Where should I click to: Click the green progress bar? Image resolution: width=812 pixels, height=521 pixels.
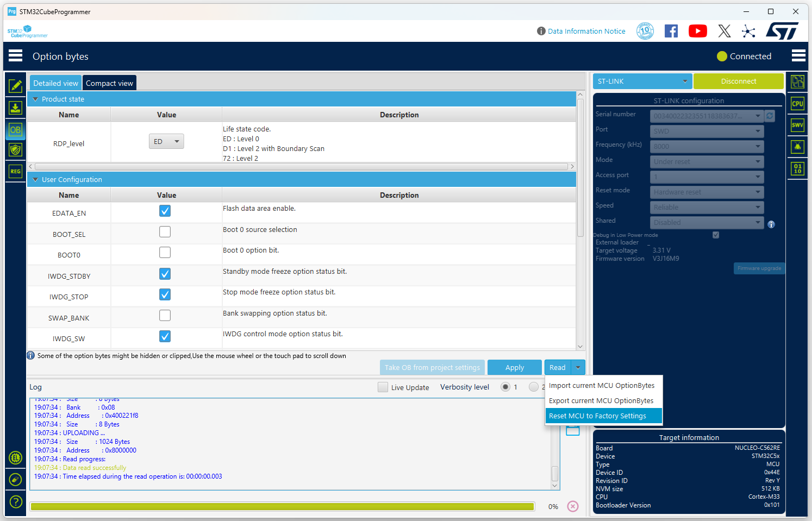point(282,506)
